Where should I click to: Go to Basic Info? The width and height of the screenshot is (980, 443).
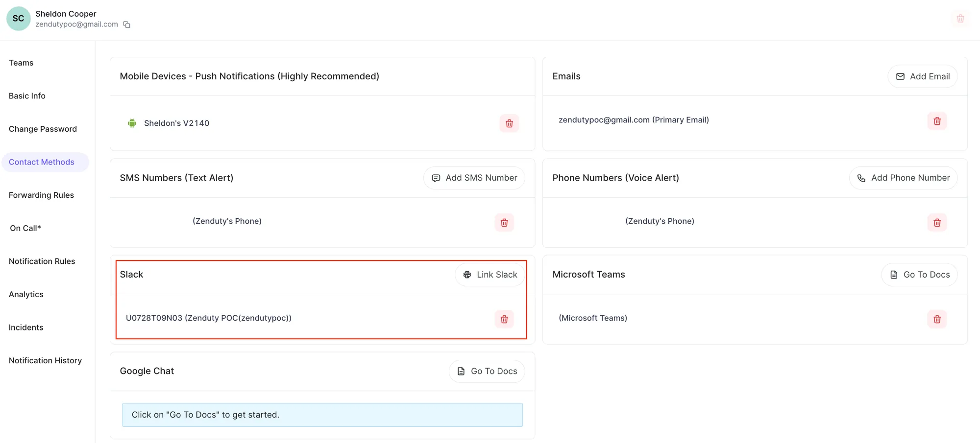point(27,96)
